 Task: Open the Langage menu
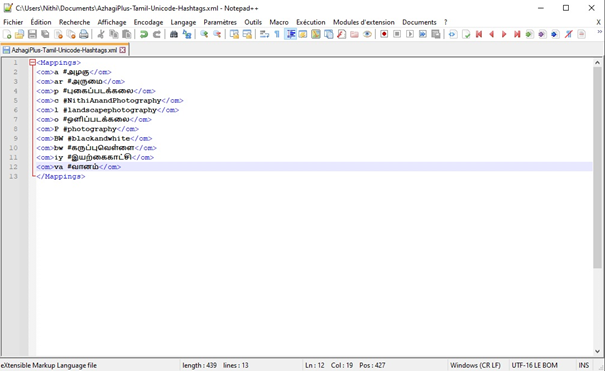click(183, 22)
